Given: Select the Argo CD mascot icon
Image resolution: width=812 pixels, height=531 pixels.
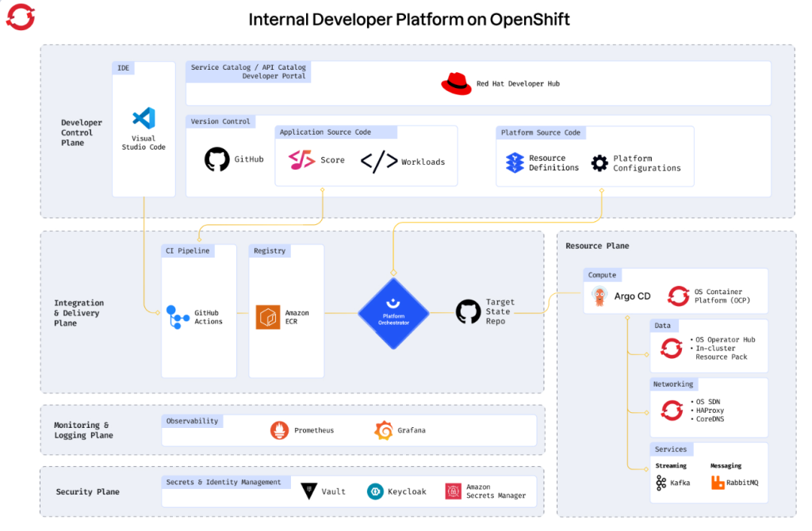Looking at the screenshot, I should [600, 296].
